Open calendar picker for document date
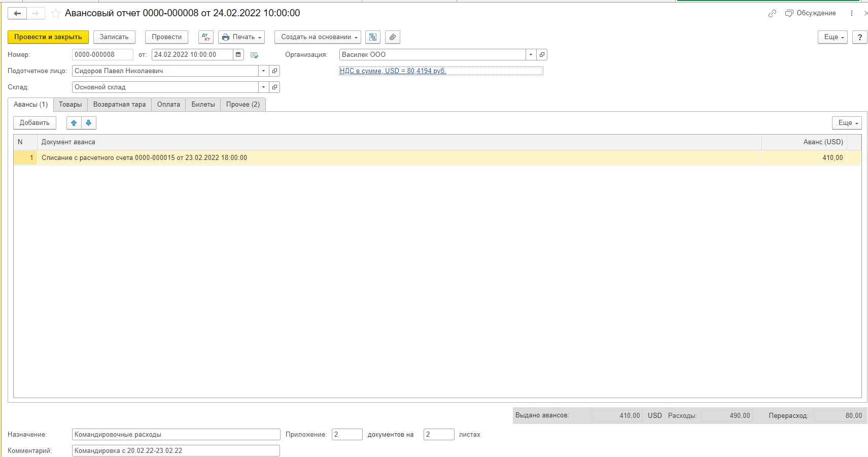Screen dimensions: 868x457 pos(238,55)
